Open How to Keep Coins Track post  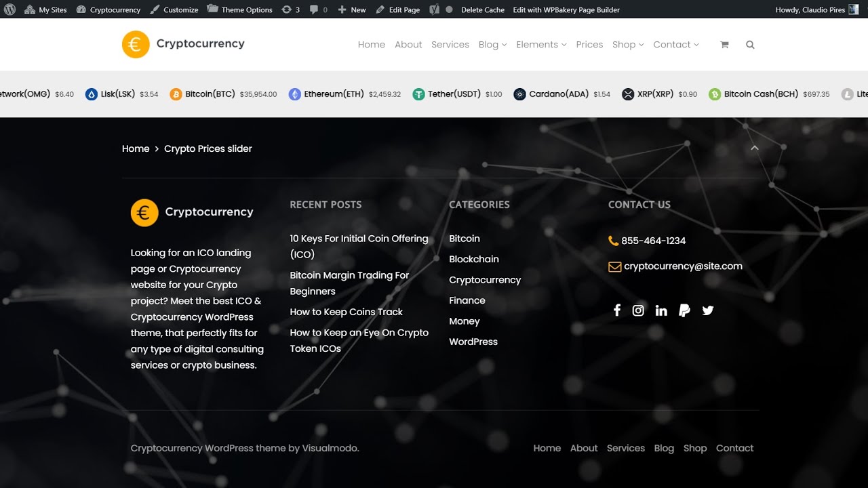pyautogui.click(x=346, y=312)
